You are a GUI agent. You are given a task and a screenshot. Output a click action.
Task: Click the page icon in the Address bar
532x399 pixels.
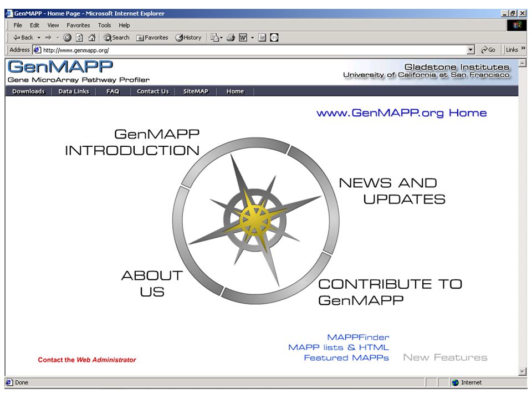click(x=37, y=50)
